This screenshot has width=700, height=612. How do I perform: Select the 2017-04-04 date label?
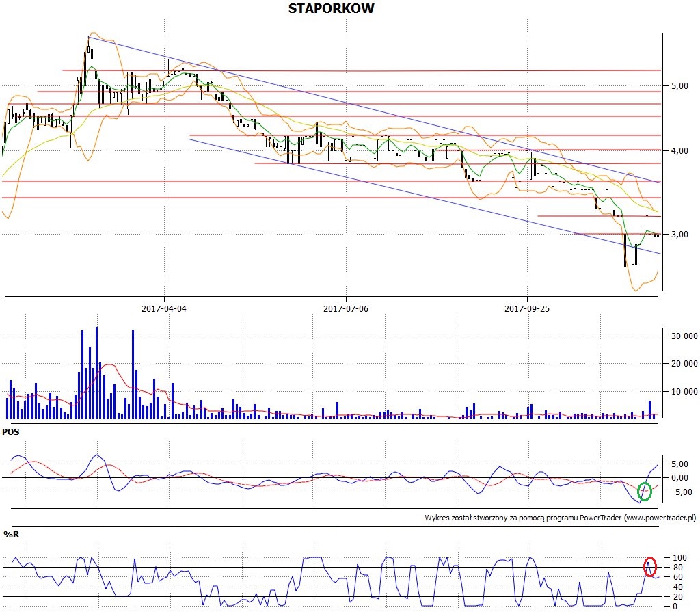pos(164,308)
